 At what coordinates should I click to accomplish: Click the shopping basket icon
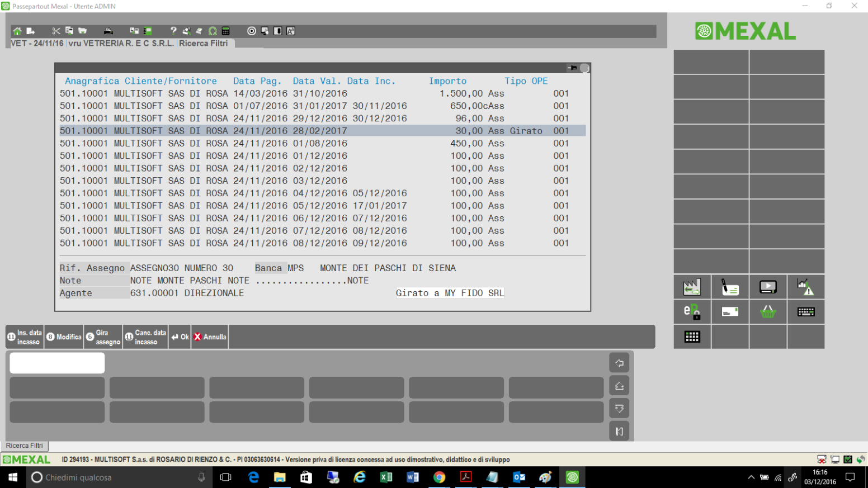coord(768,312)
